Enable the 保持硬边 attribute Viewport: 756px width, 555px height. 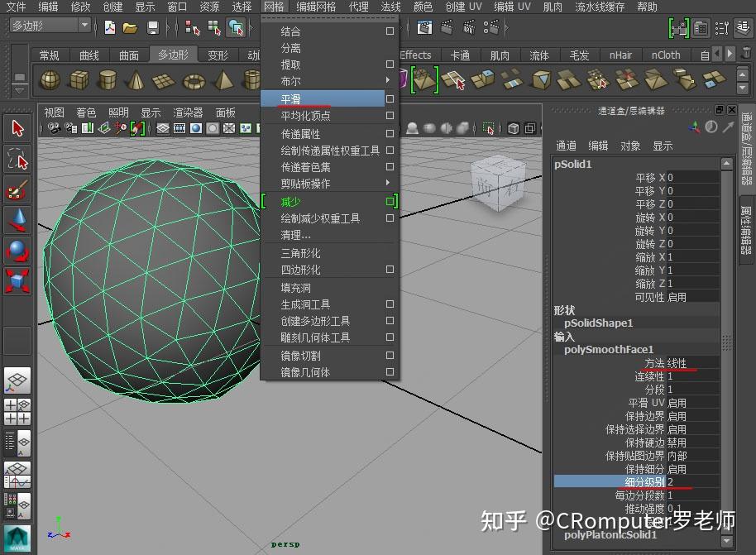coord(678,442)
